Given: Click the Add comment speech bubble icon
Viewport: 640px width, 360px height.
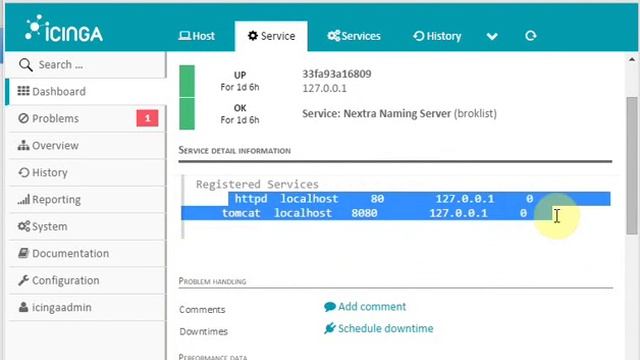Looking at the screenshot, I should pyautogui.click(x=330, y=307).
